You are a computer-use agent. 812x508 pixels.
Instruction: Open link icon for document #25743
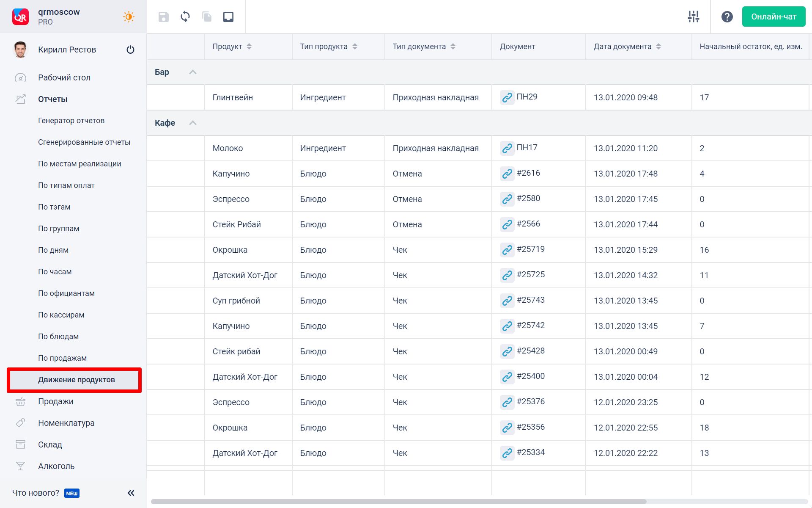click(507, 301)
